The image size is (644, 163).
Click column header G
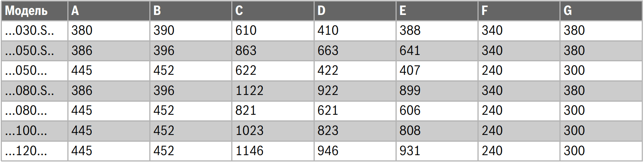pos(568,10)
